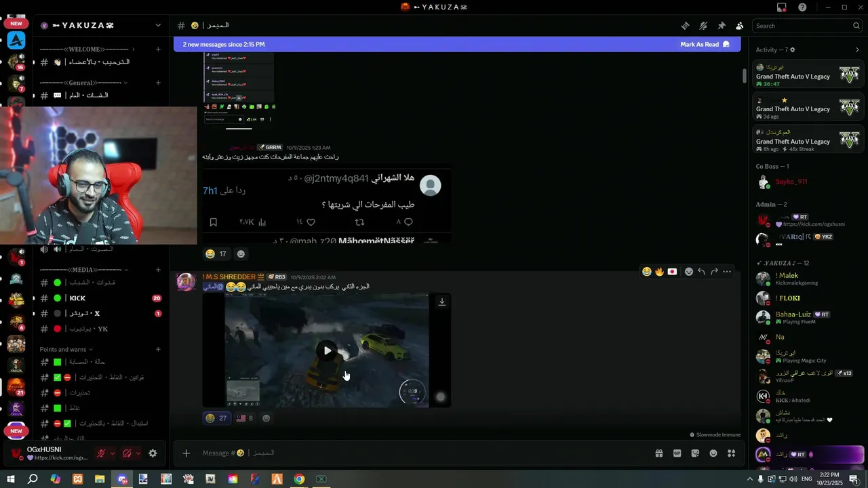Open Bahaa-Luiz member profile
The height and width of the screenshot is (488, 868).
(x=807, y=318)
